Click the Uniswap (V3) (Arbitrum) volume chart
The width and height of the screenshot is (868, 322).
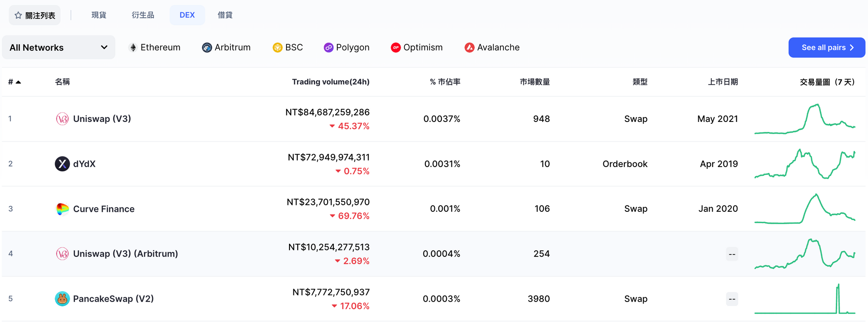[805, 254]
